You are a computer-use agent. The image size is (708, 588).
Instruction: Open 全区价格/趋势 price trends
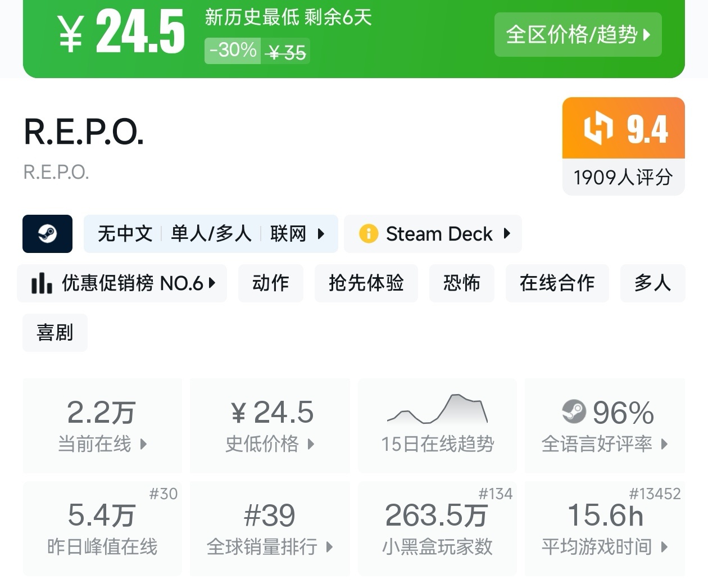point(578,35)
